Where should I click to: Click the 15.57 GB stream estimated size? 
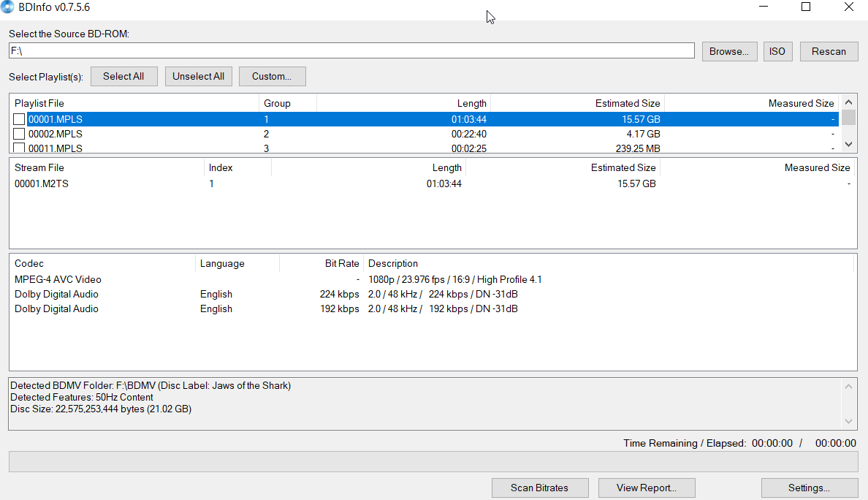(x=636, y=183)
